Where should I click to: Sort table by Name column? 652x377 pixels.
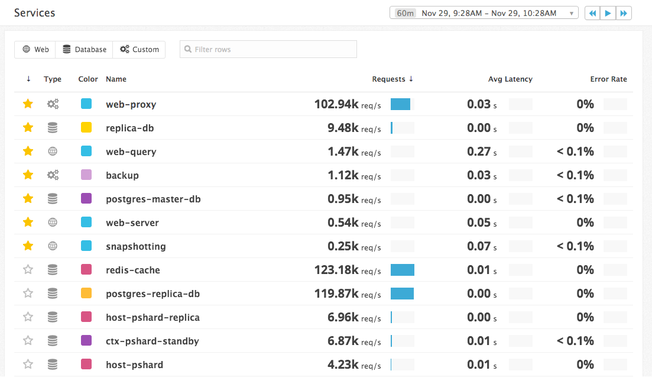tap(116, 79)
